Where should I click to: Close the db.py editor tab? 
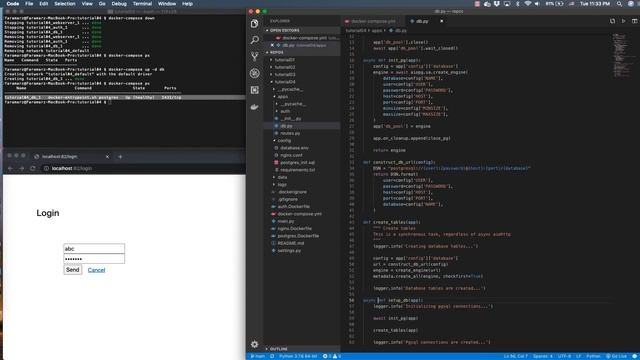point(442,21)
